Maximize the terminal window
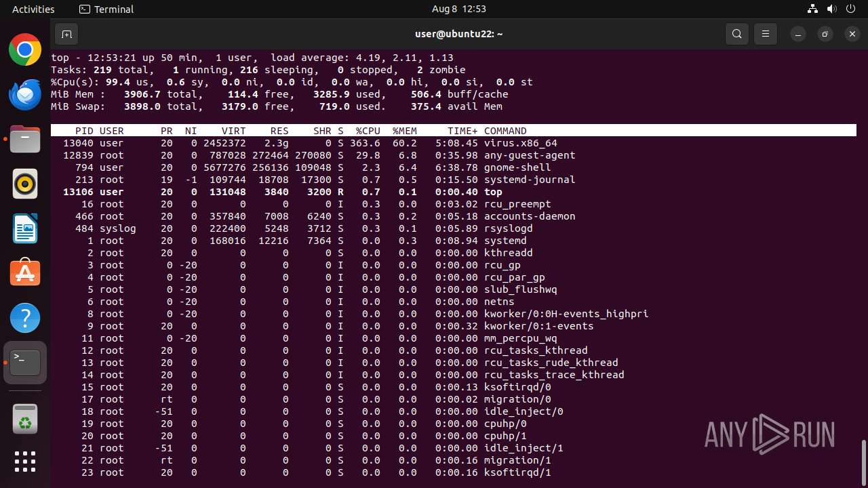 pyautogui.click(x=825, y=34)
